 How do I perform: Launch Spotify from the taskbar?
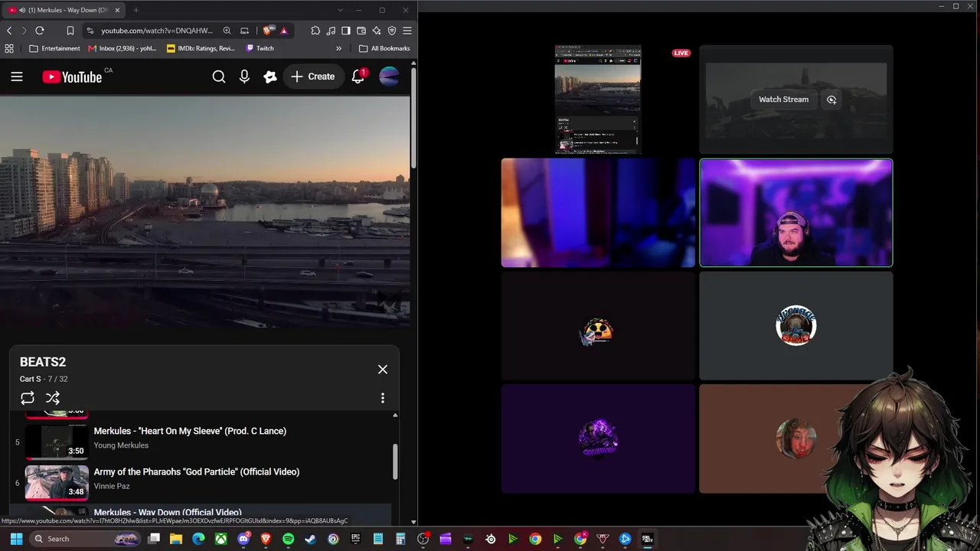[288, 539]
